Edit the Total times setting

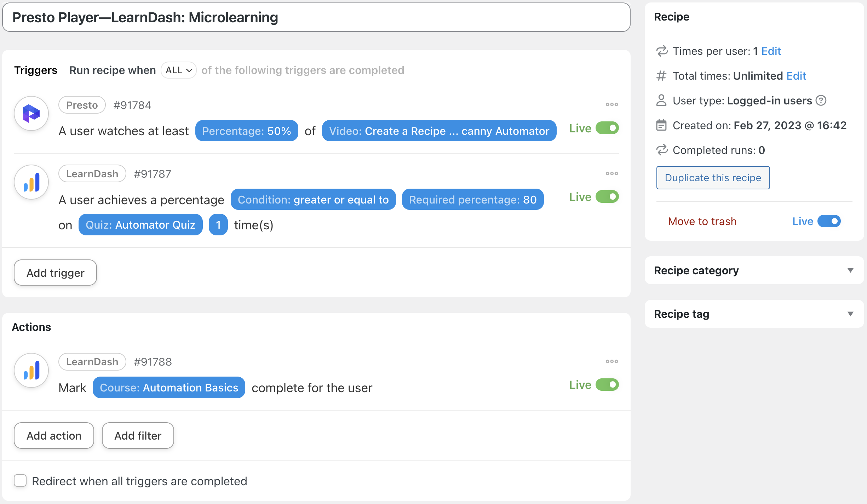796,76
